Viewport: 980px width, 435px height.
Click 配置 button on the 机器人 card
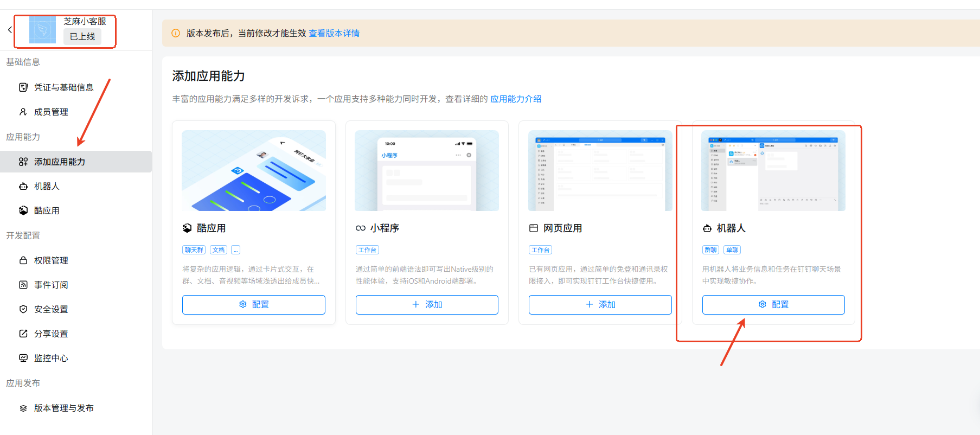coord(773,305)
